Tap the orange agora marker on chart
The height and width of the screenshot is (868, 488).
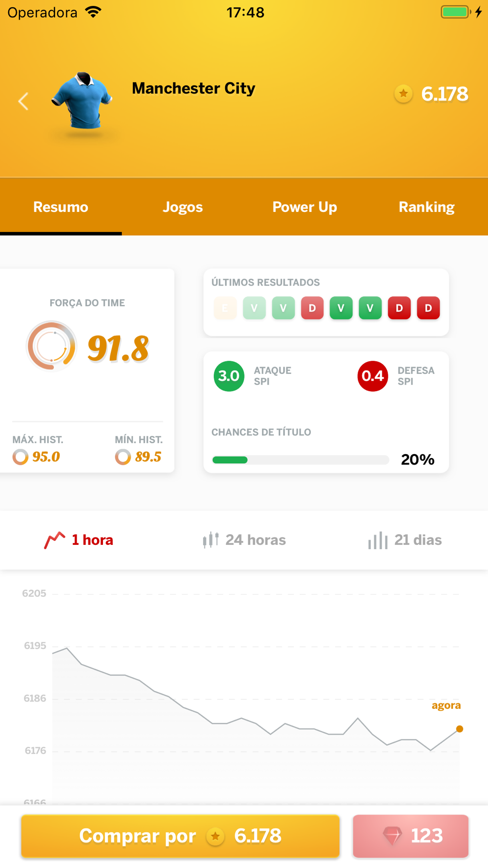[459, 729]
